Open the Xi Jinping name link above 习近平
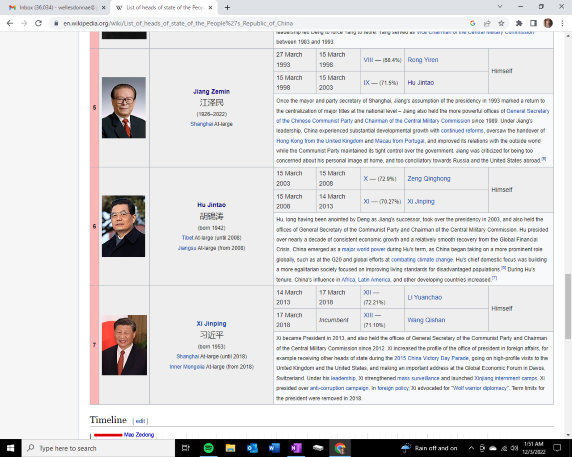The width and height of the screenshot is (572, 457). point(211,324)
